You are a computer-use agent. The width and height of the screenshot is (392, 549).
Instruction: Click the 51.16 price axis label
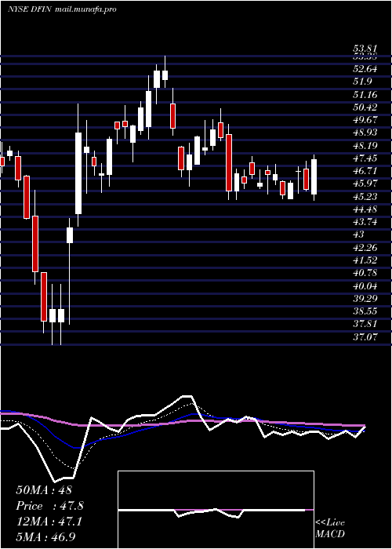click(365, 94)
